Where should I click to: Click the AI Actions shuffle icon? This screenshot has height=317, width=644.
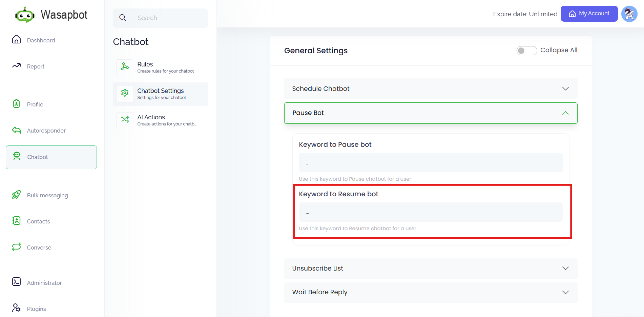coord(125,119)
